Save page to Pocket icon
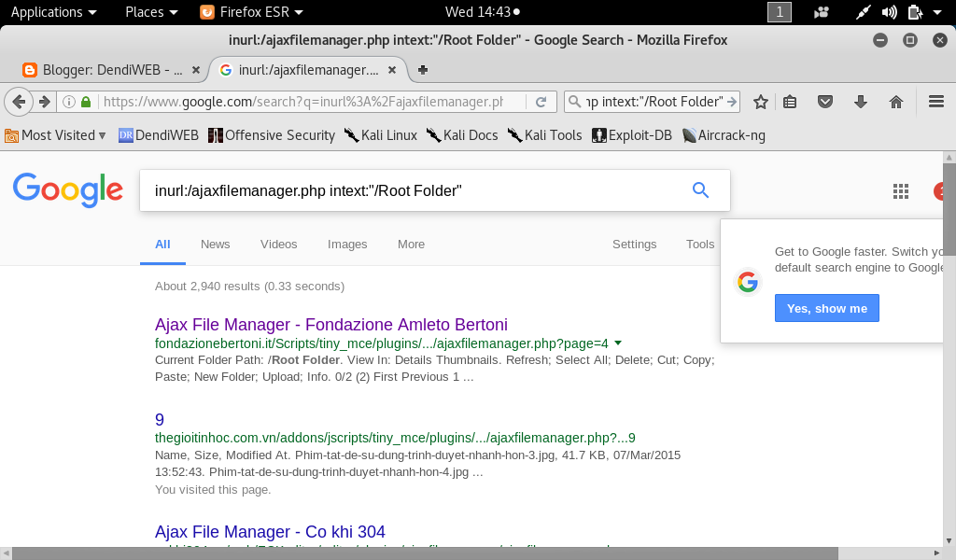 pos(825,102)
